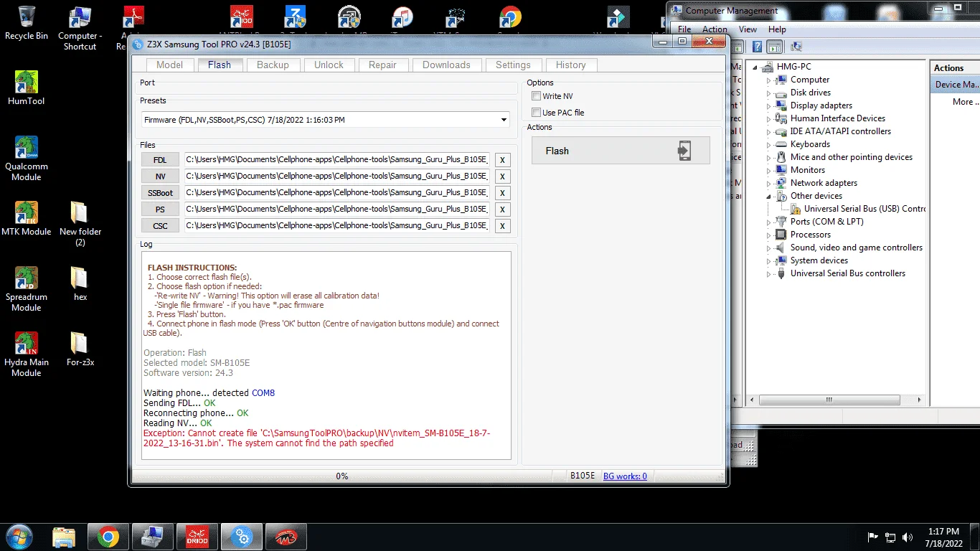This screenshot has width=980, height=551.
Task: Open the View menu in Computer Management
Action: tap(748, 29)
